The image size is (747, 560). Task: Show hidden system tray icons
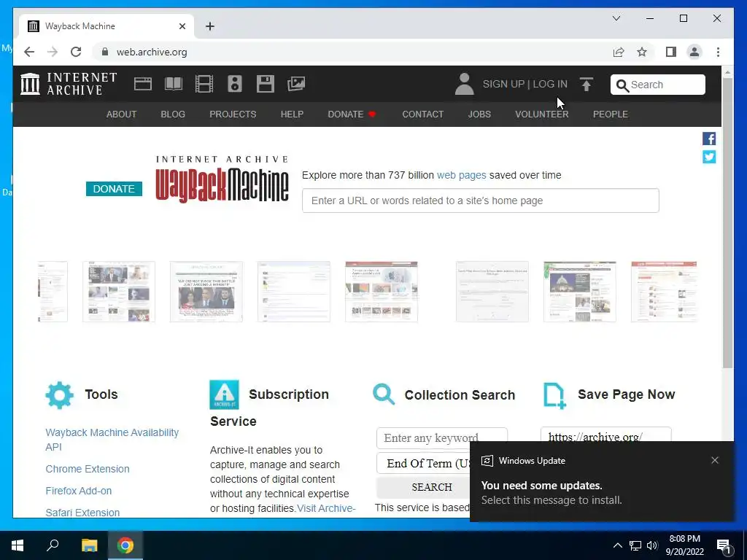[x=617, y=545]
